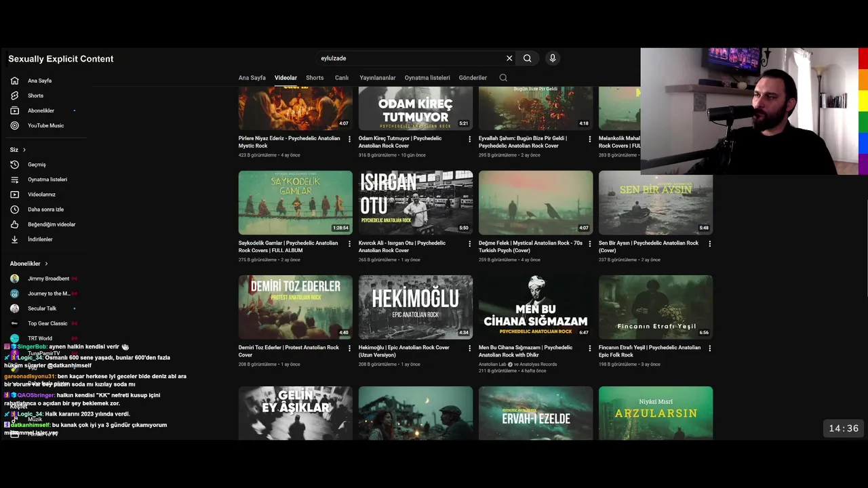Start voice search with microphone
868x488 pixels.
(553, 58)
